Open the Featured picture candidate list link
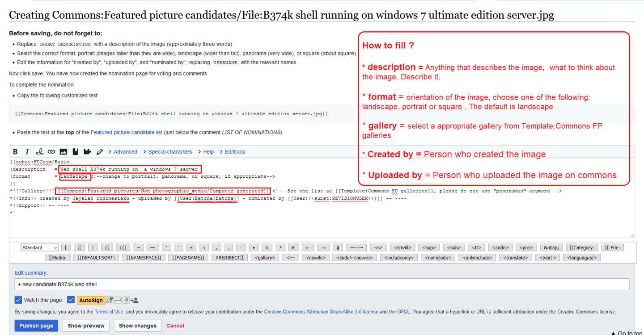This screenshot has width=644, height=335. click(x=126, y=132)
